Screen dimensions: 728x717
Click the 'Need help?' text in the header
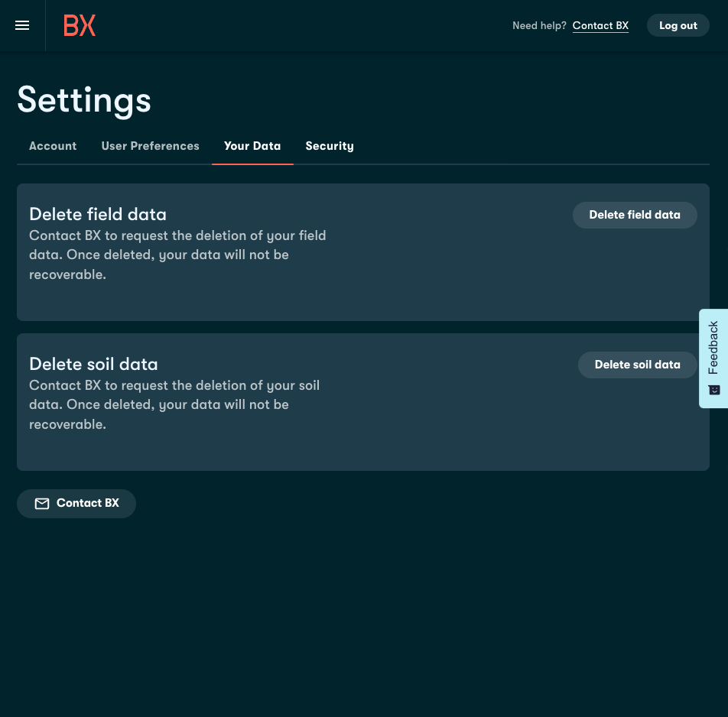539,25
